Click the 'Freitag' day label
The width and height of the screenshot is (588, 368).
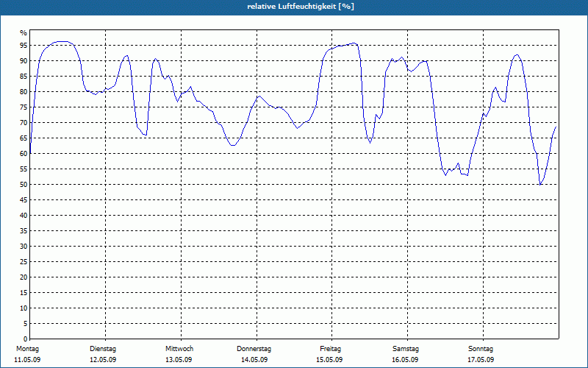tap(330, 349)
